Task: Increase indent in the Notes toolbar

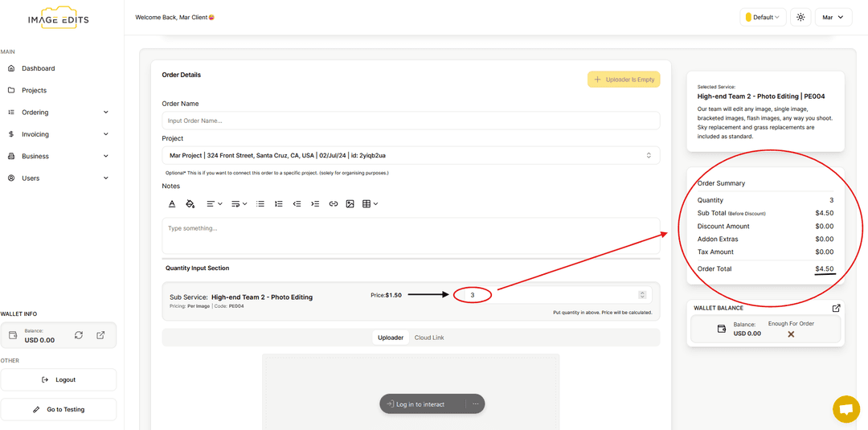Action: point(315,204)
